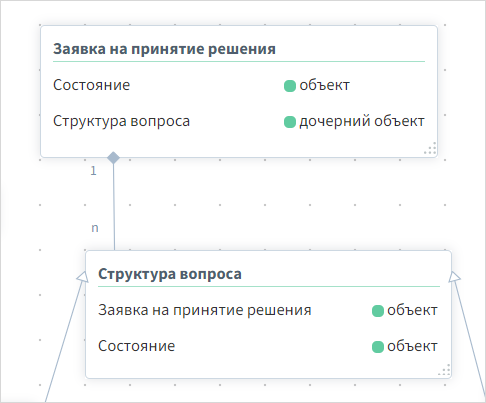Click 'Состояние' attribute in the top card

tap(91, 85)
